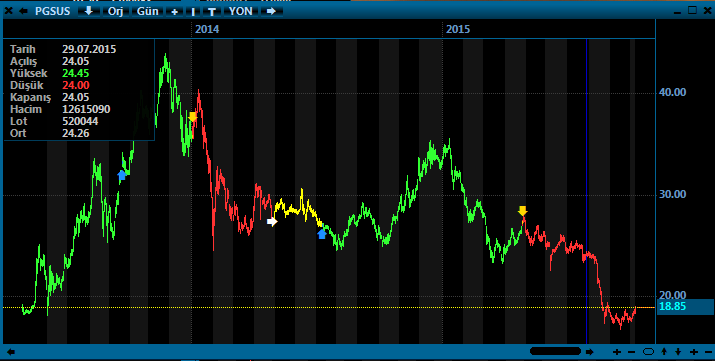This screenshot has height=361, width=715.
Task: Click blue buy arrow below yellow segment
Action: 322,234
